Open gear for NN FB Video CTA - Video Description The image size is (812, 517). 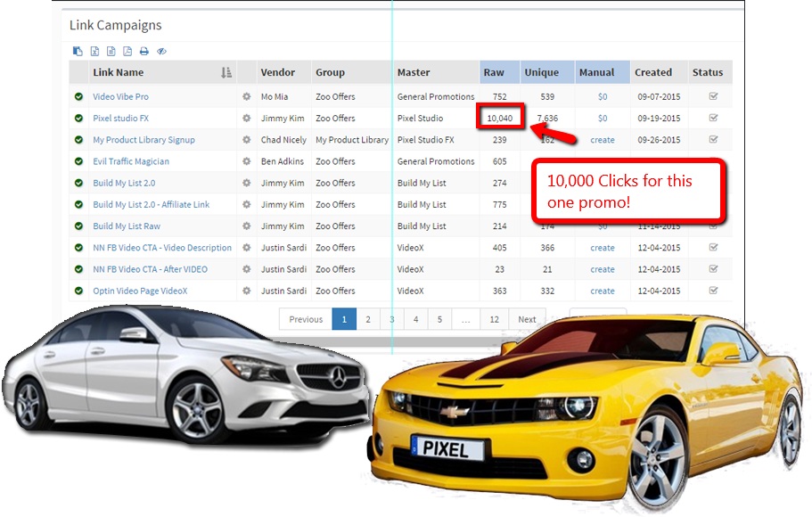point(247,248)
